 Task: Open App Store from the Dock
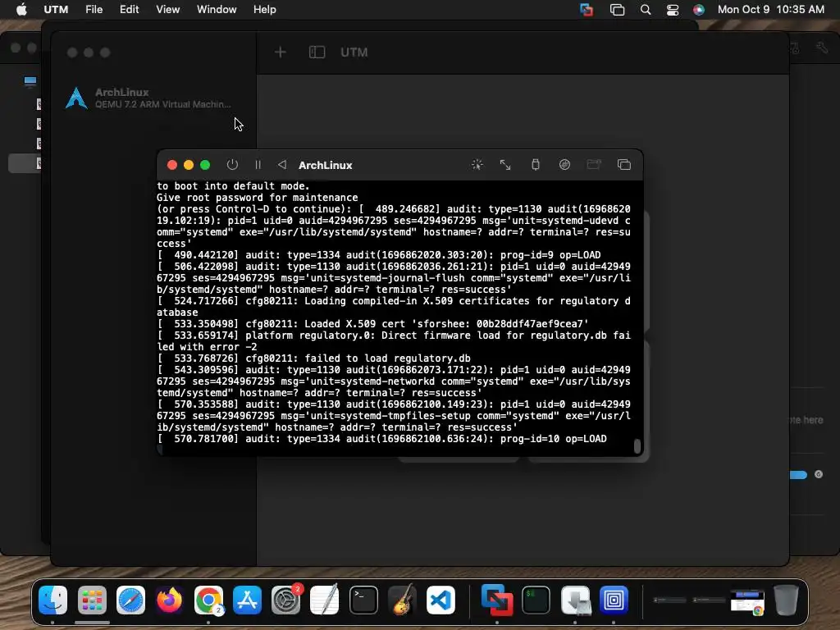[x=247, y=600]
